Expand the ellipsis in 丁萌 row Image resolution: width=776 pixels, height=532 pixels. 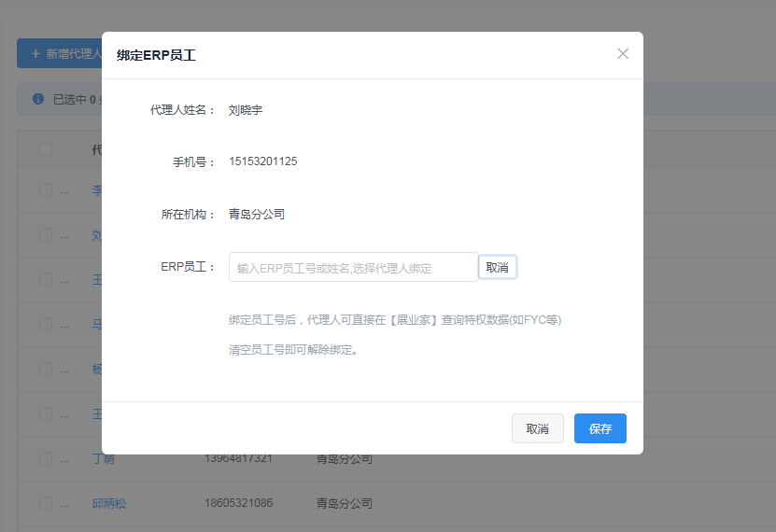point(65,458)
